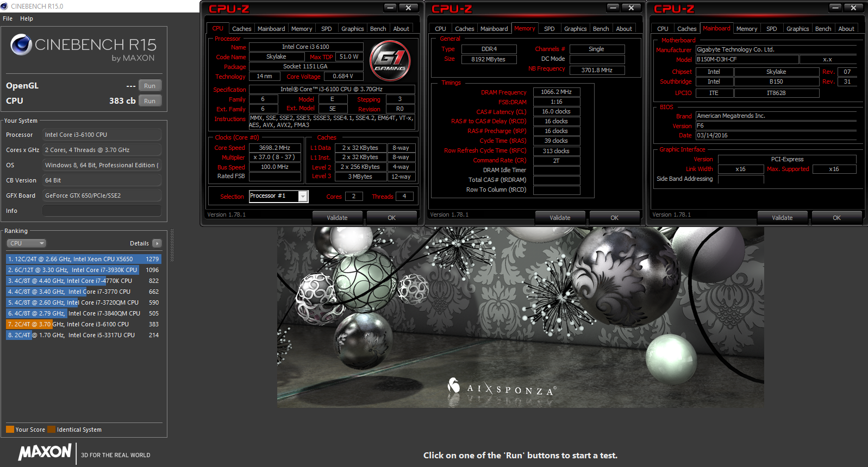Click the Details arrow button in Ranking
Viewport: 868px width, 467px height.
(x=157, y=243)
